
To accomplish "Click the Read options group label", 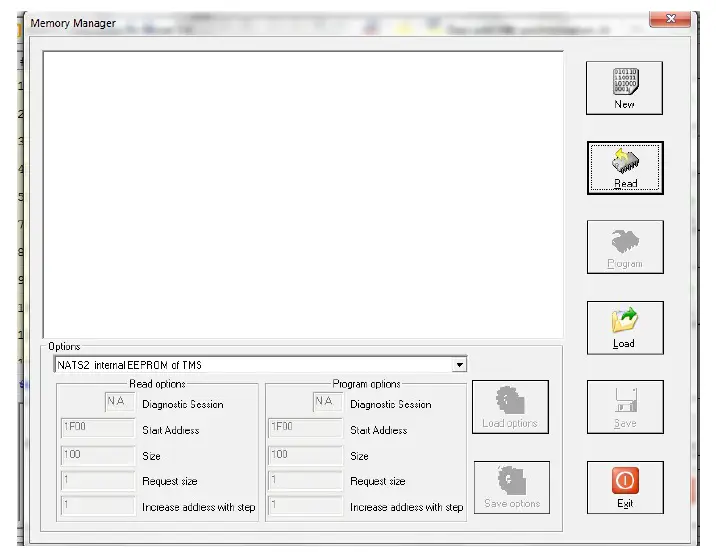I will point(157,384).
